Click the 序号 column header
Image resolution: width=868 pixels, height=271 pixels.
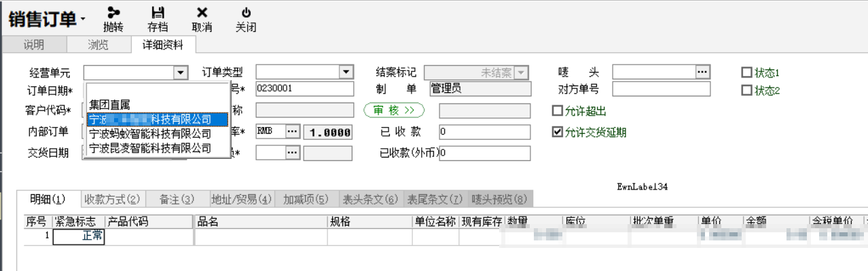(x=37, y=221)
